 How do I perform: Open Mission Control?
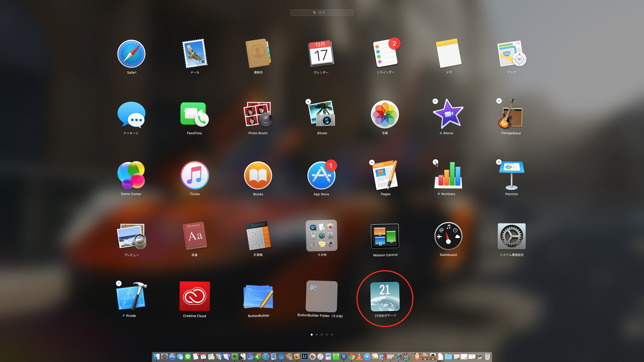(385, 236)
